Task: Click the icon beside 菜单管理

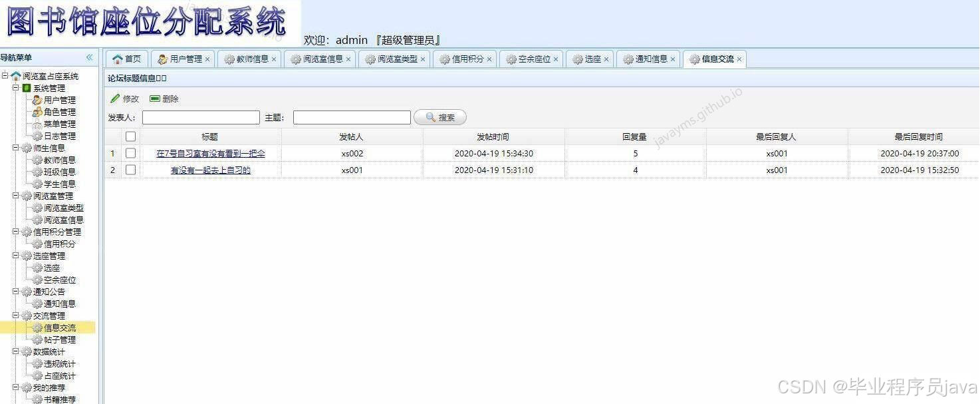Action: tap(37, 124)
